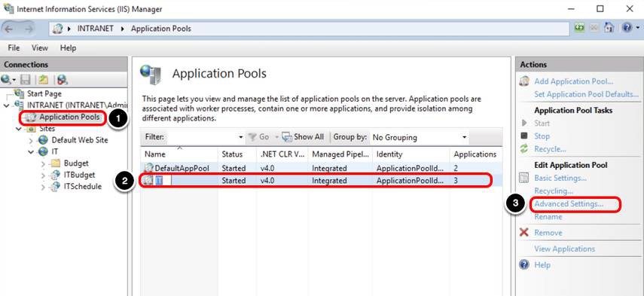This screenshot has width=644, height=296.
Task: Click the red X Remove icon
Action: click(523, 233)
